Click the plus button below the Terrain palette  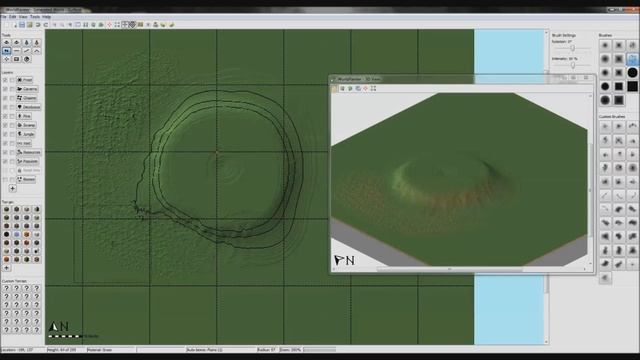pos(7,268)
